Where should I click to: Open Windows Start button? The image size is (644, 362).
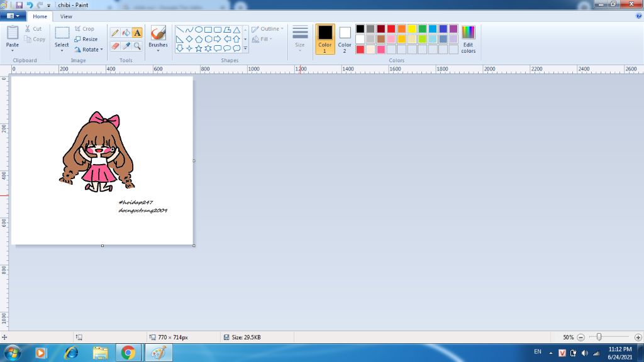(12, 353)
